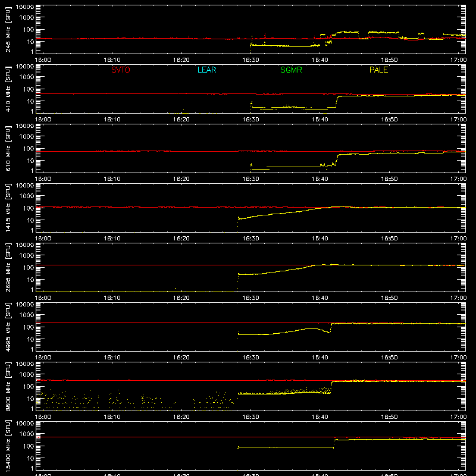Click the 17:00 tick label under 245 MHz panel
Screen dimensions: 476x476
point(458,60)
